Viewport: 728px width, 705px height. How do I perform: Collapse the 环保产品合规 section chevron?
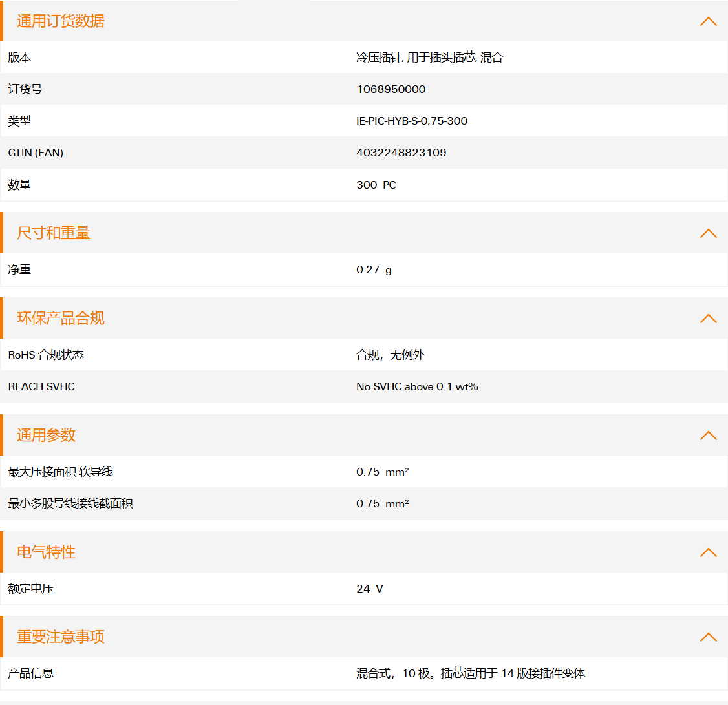point(708,319)
